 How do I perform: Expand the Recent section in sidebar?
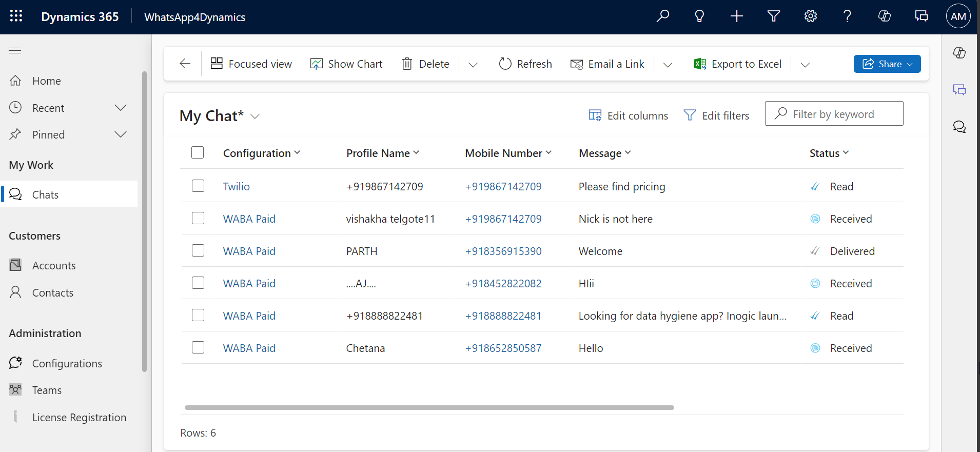121,108
